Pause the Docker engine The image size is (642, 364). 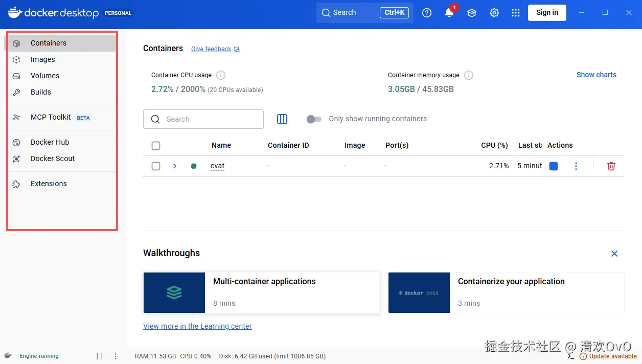tap(99, 356)
